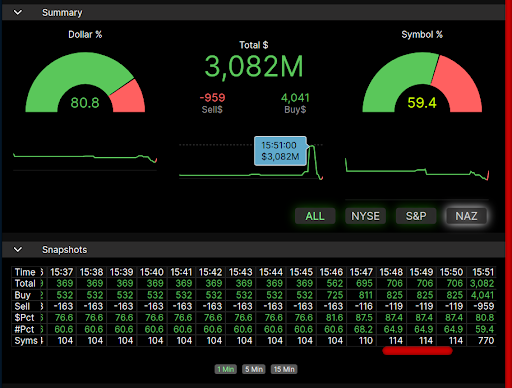Select the ALL filter button
This screenshot has width=512, height=388.
coord(315,216)
